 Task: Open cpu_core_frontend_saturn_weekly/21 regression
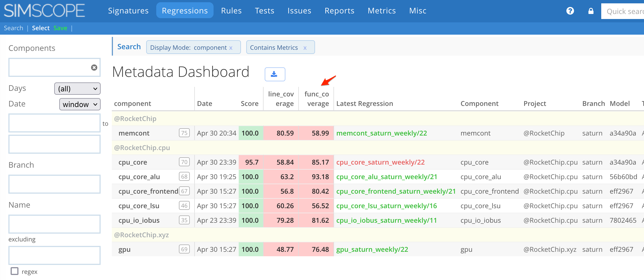click(396, 191)
